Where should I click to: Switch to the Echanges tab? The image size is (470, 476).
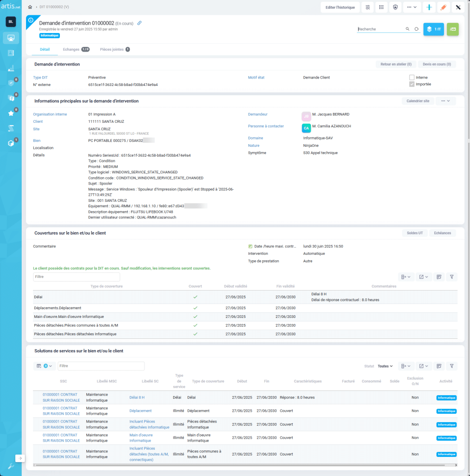pyautogui.click(x=76, y=49)
